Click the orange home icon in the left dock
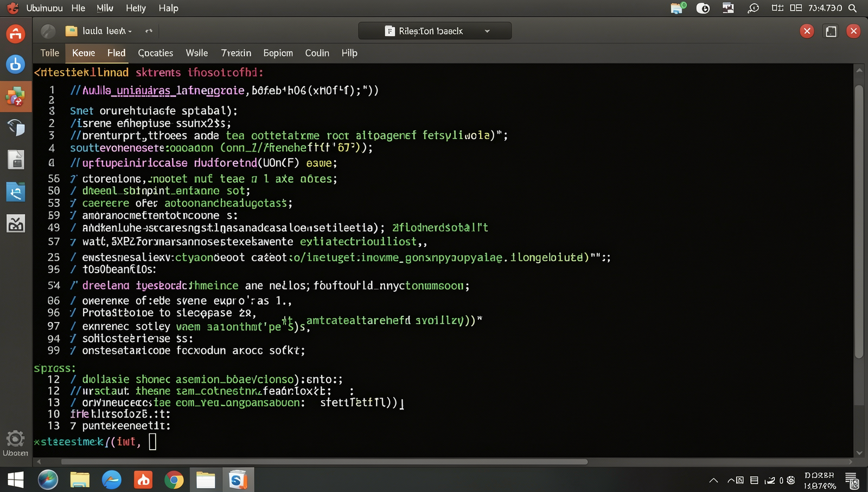868x492 pixels. [x=15, y=34]
